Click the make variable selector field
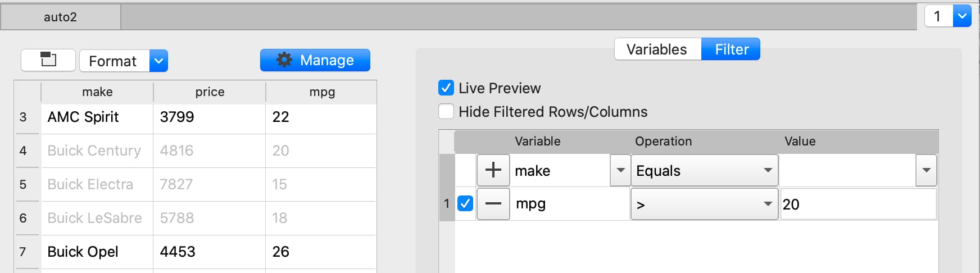The width and height of the screenshot is (980, 273). (x=560, y=170)
